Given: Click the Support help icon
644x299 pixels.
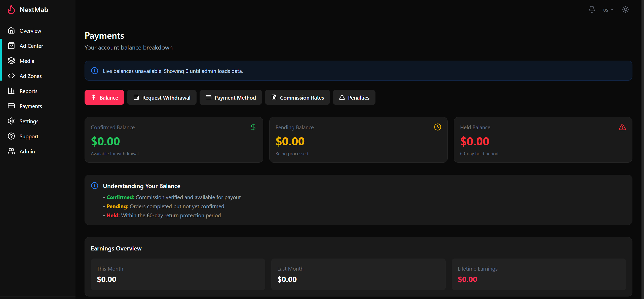Looking at the screenshot, I should 11,136.
